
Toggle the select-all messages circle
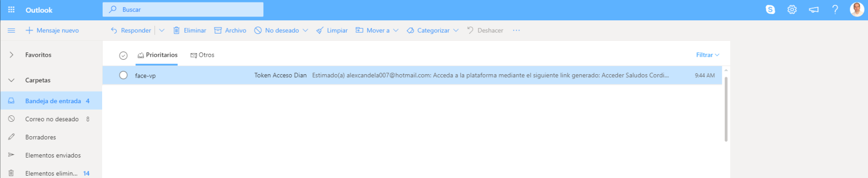[x=123, y=55]
